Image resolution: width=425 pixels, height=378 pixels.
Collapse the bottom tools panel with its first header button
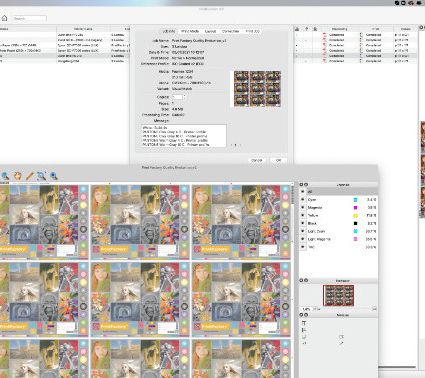pyautogui.click(x=301, y=315)
